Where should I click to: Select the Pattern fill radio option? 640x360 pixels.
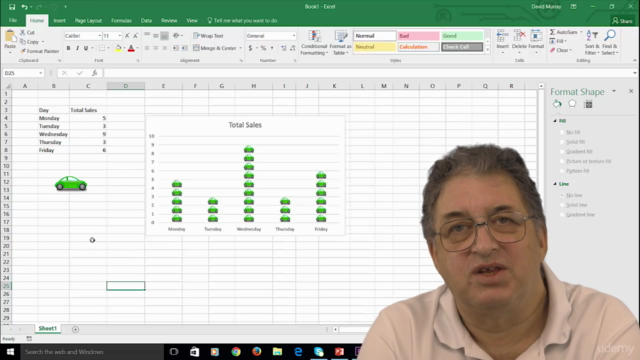562,171
